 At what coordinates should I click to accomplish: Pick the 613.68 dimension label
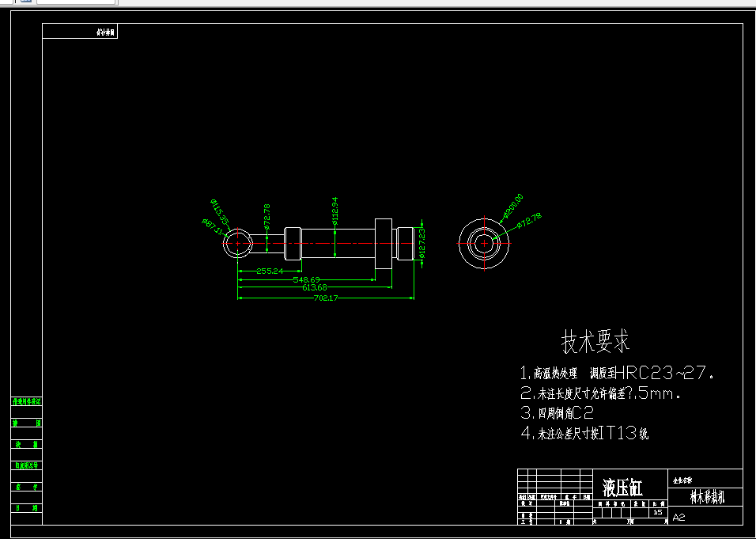[x=315, y=287]
